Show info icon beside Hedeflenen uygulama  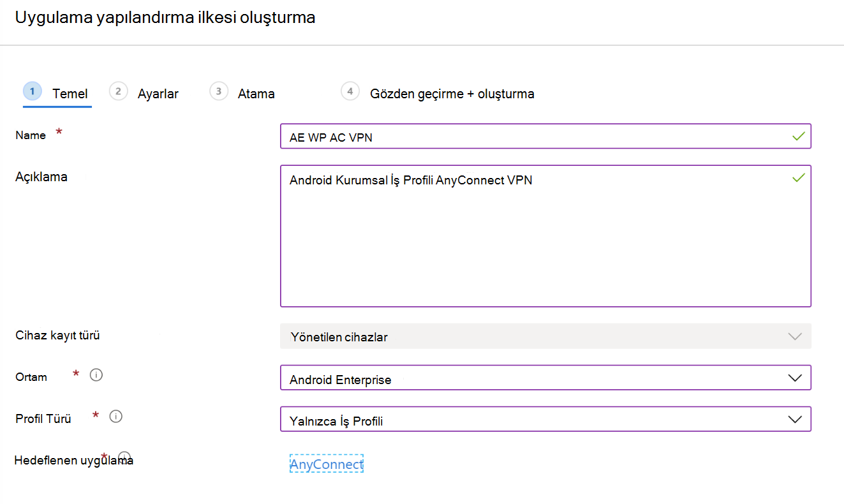pos(124,457)
